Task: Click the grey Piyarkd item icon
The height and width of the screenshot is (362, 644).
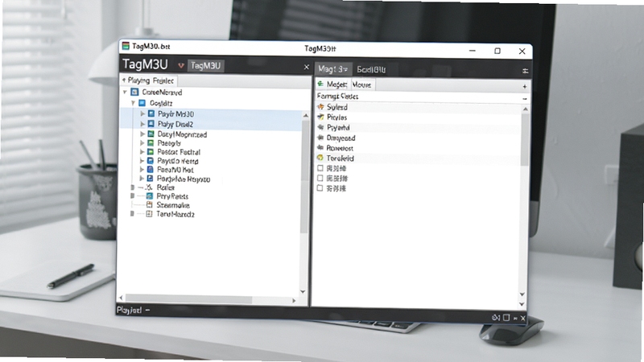Action: pos(320,127)
